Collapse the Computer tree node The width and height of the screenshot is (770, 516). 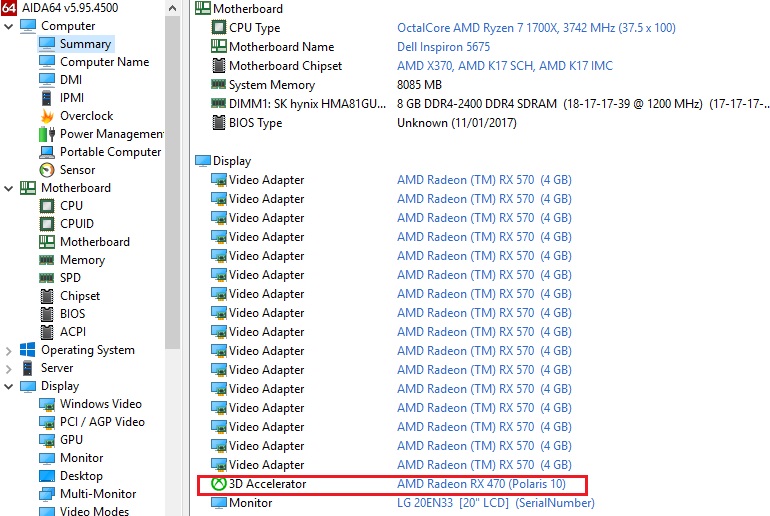click(x=8, y=26)
